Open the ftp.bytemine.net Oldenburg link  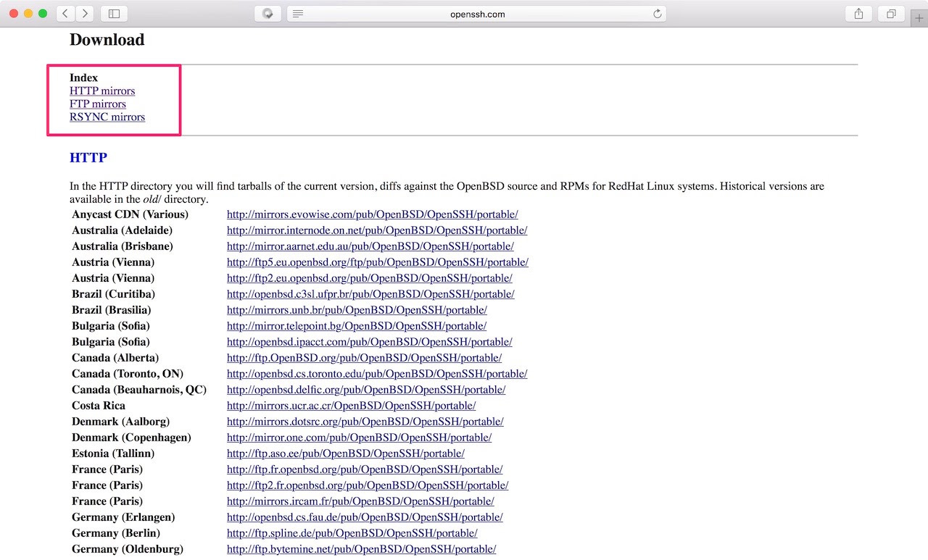point(362,549)
